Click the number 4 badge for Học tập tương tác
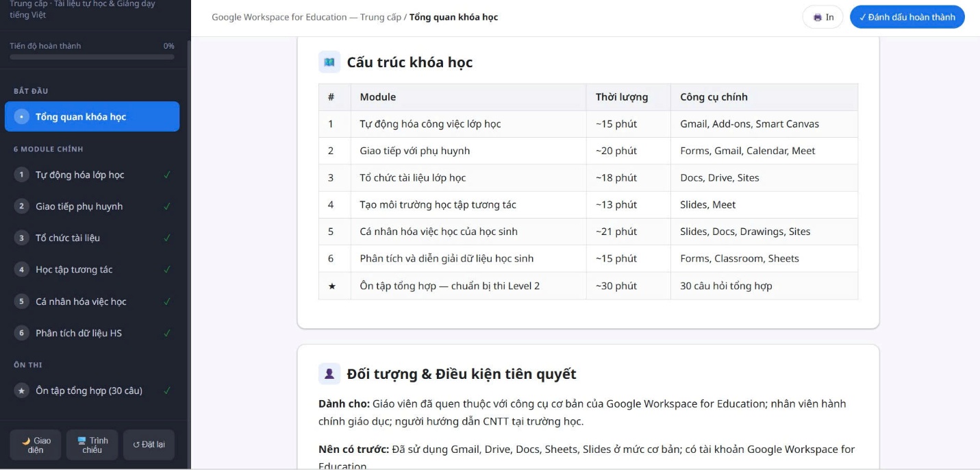 coord(21,269)
